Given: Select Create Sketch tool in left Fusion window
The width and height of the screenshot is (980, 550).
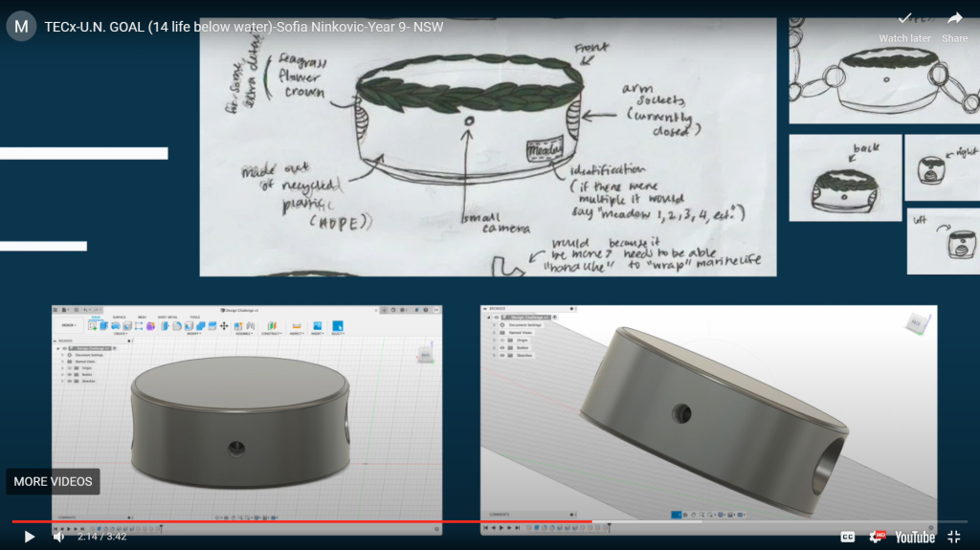Looking at the screenshot, I should pos(93,325).
